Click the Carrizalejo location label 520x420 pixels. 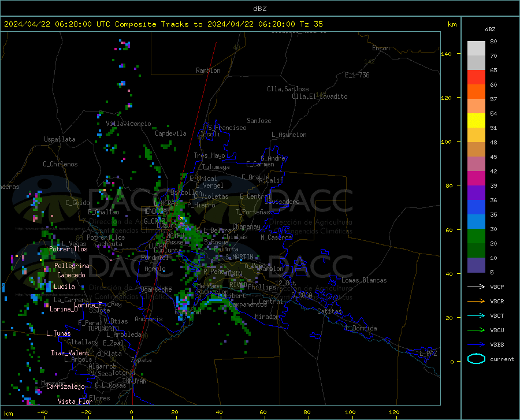65,386
